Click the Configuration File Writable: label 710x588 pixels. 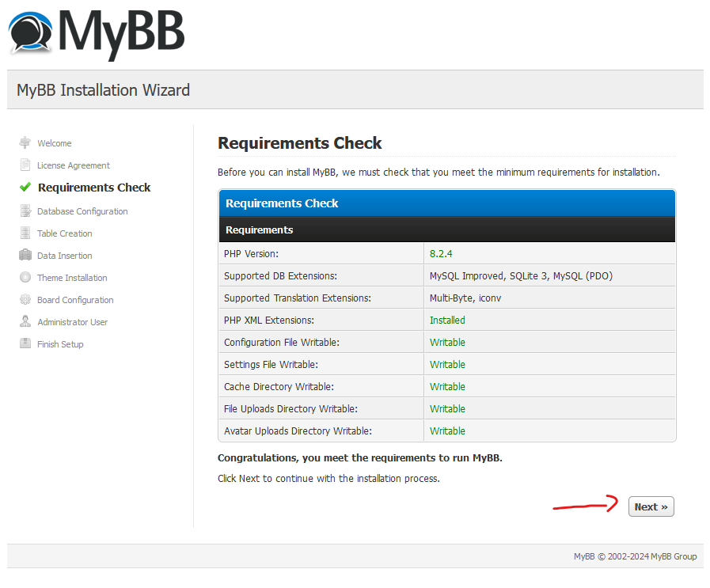(282, 343)
